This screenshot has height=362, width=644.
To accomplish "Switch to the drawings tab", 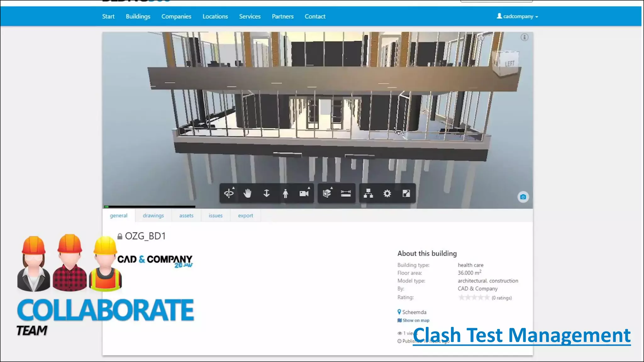I will (153, 216).
